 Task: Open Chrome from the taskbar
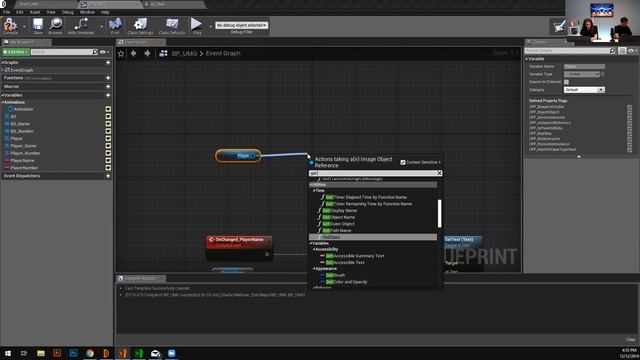click(90, 353)
